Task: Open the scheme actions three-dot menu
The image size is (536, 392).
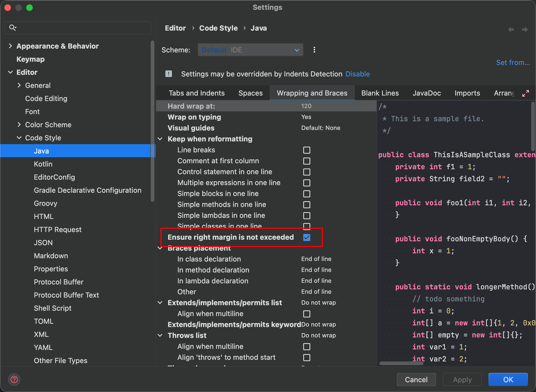Action: click(314, 50)
